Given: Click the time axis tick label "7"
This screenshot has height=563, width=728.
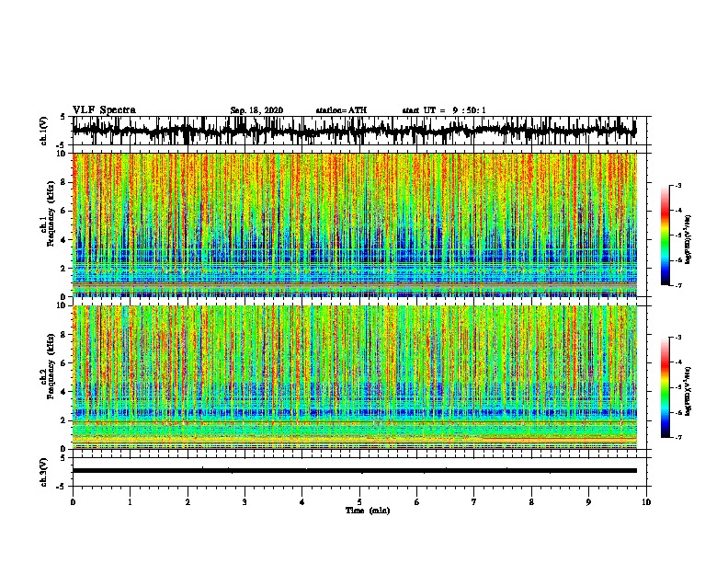Looking at the screenshot, I should (x=474, y=502).
